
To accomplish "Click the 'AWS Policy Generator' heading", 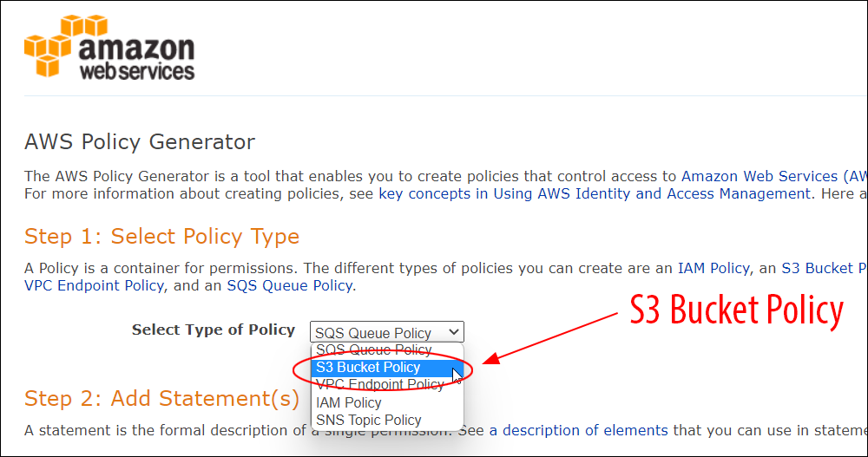I will click(140, 142).
